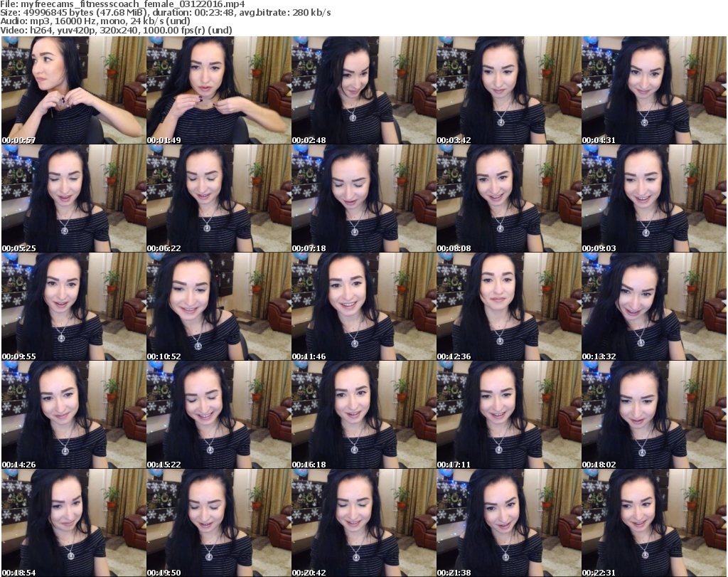
Task: Select the thumbnail stamped 00:20:42
Action: tap(364, 523)
